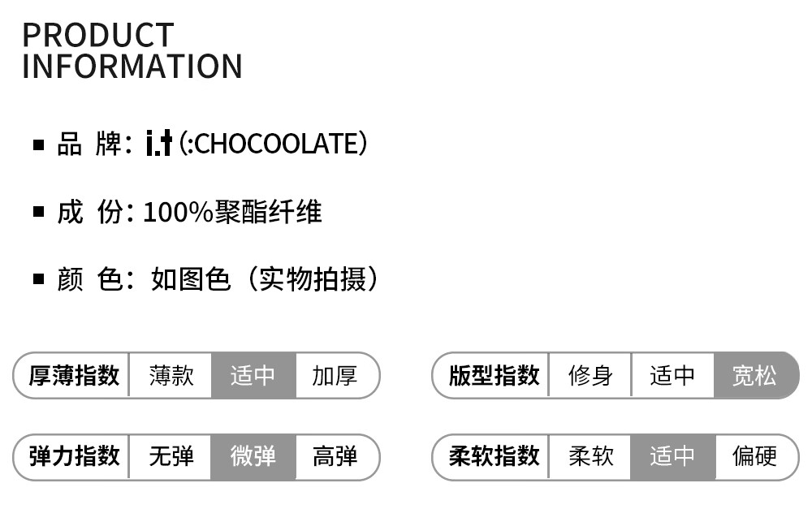
Task: Click the 弹力指数 label
Action: [74, 456]
